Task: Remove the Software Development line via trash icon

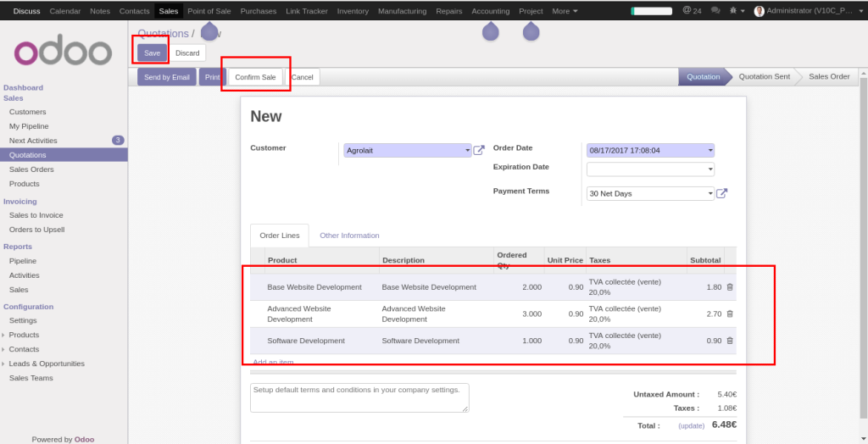Action: [730, 341]
